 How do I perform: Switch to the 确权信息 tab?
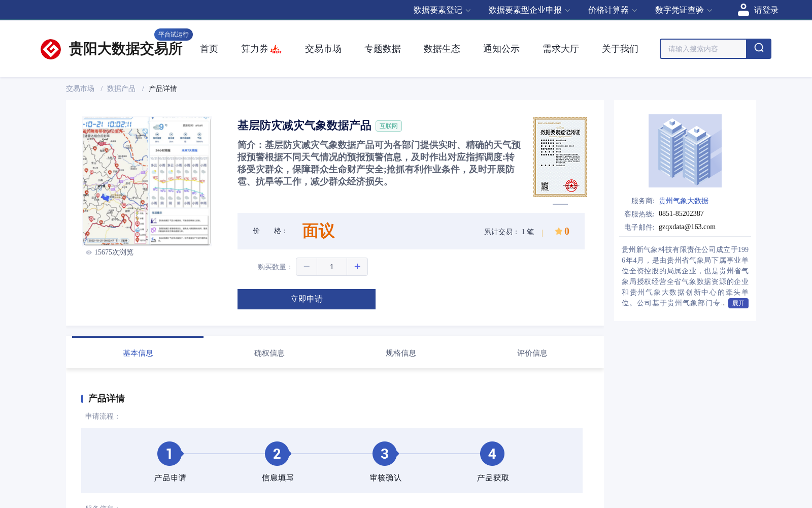[269, 353]
